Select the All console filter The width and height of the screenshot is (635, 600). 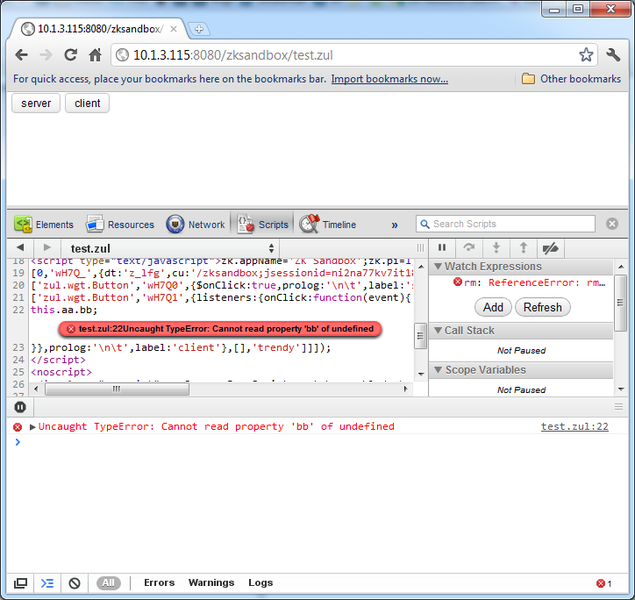[108, 583]
